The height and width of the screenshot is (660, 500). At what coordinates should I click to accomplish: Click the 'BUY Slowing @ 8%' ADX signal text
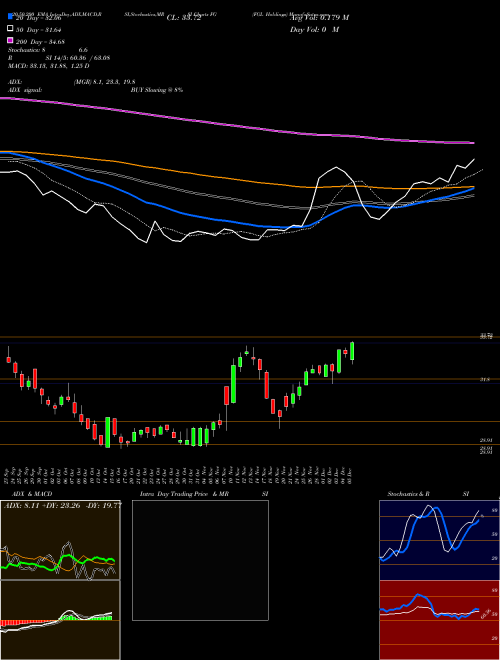pos(157,90)
